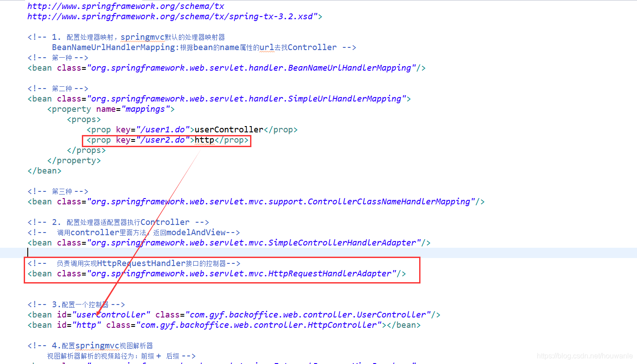637x364 pixels.
Task: Click the comment mentioning modelAndView
Action: [x=134, y=233]
